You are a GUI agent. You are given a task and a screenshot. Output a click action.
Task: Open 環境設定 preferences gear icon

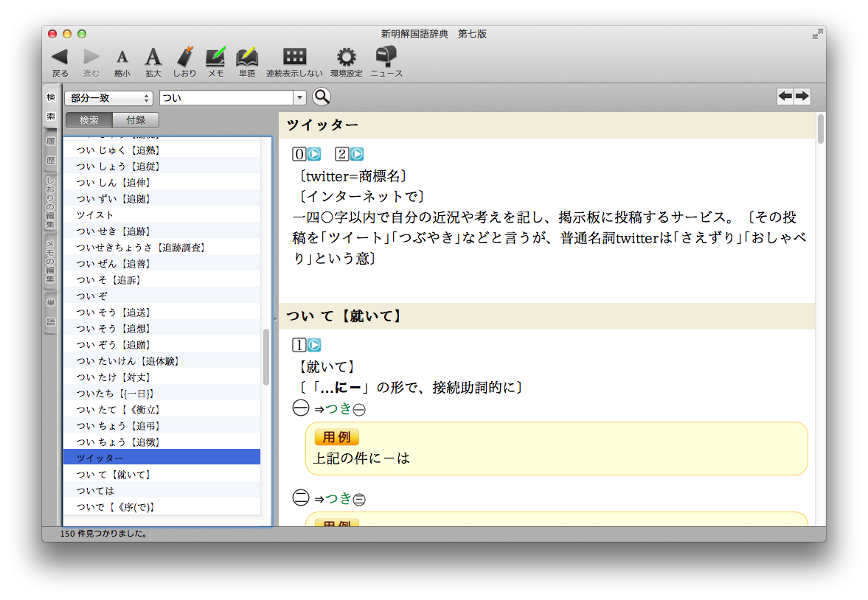click(346, 57)
